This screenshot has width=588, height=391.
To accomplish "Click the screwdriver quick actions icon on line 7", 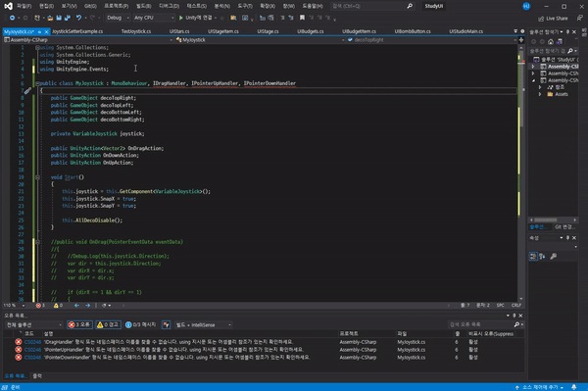I will pyautogui.click(x=27, y=91).
